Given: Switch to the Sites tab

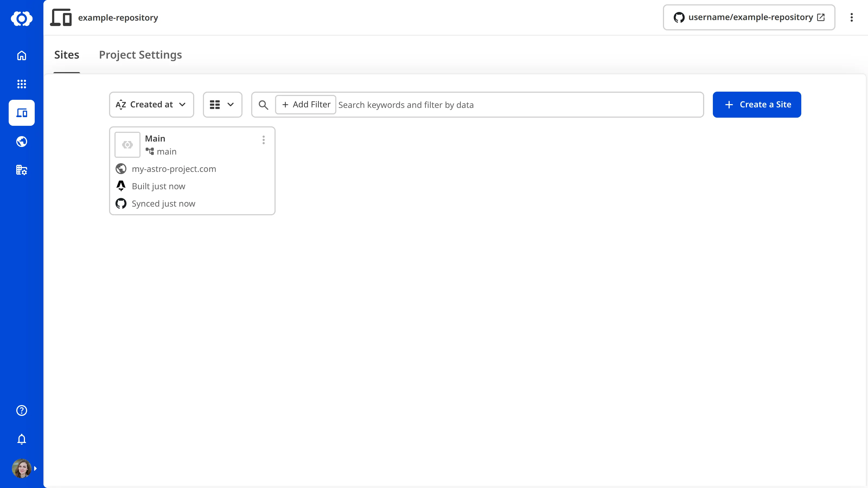Looking at the screenshot, I should click(67, 55).
